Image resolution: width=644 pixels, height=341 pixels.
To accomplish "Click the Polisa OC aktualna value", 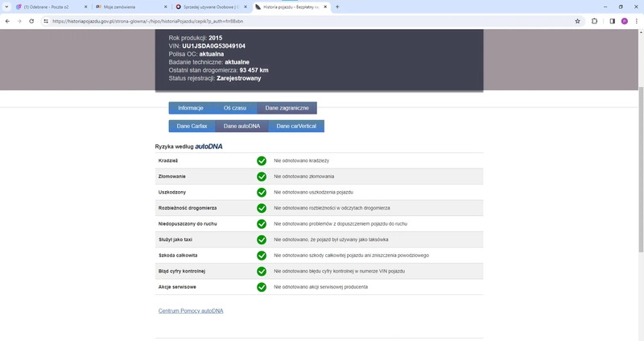I will tap(212, 54).
